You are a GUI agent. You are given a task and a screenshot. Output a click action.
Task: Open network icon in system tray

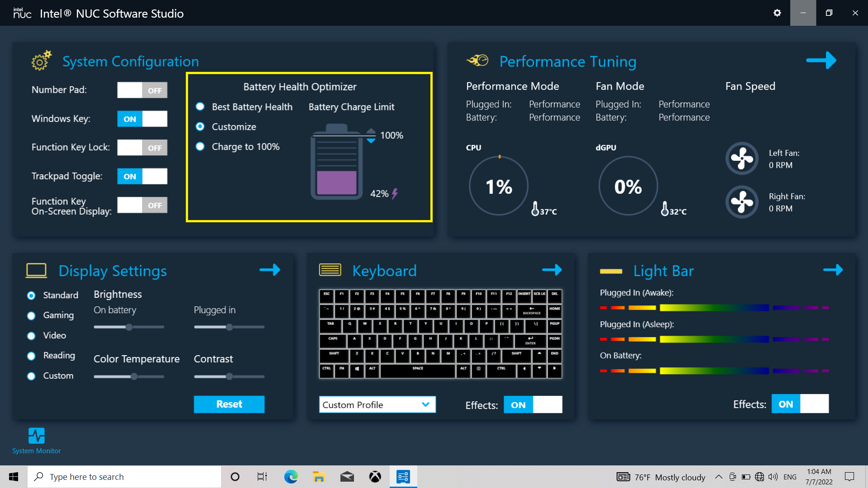click(759, 477)
